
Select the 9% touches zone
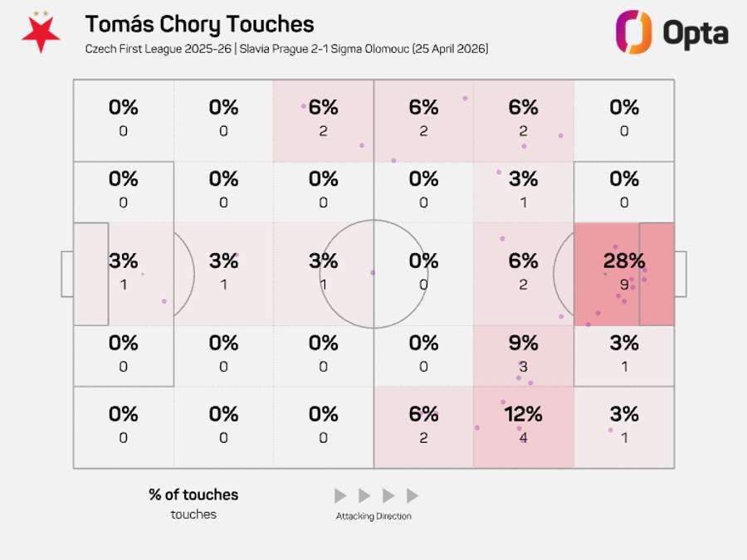523,355
